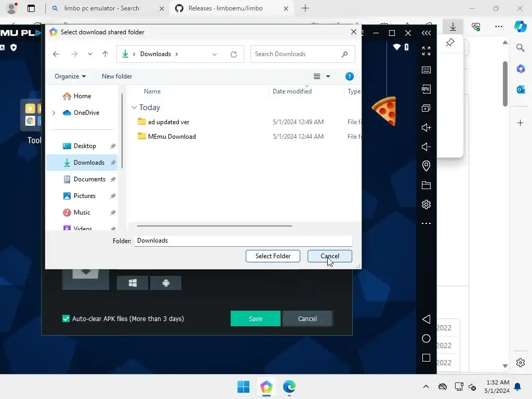Click Windows platform icon in MEmu settings

coord(132,283)
